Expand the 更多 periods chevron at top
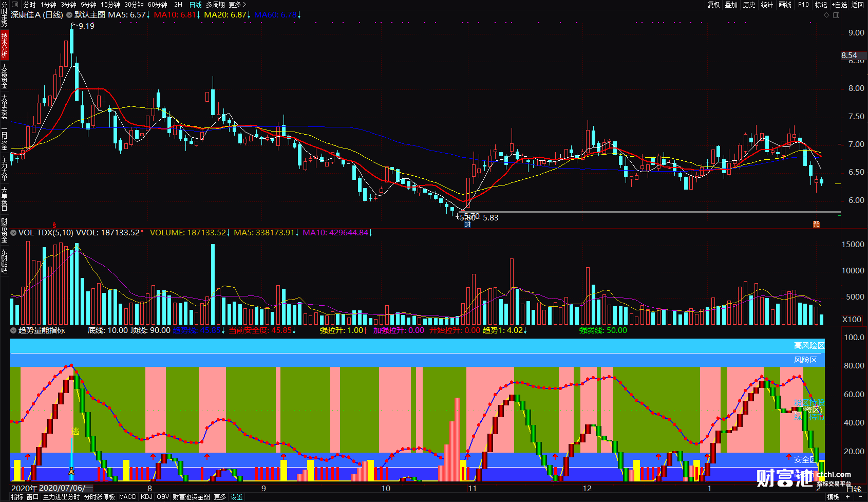The height and width of the screenshot is (502, 868). 238,5
